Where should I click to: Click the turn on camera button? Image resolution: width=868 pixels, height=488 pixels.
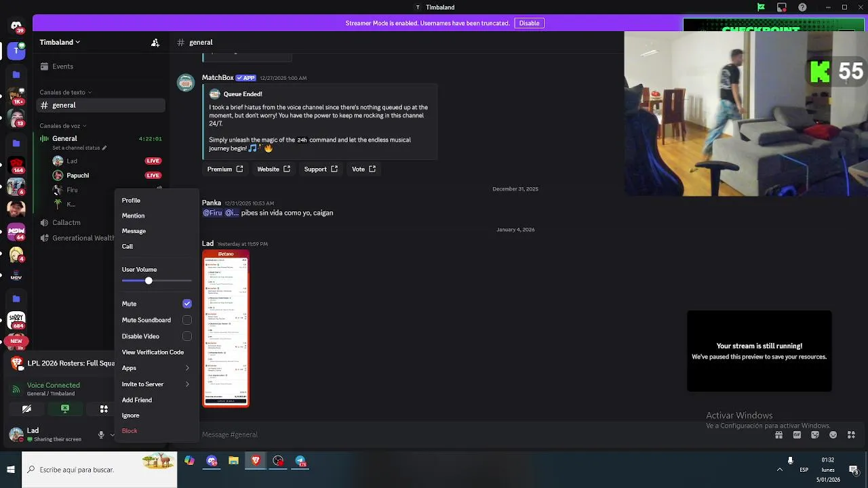point(26,409)
